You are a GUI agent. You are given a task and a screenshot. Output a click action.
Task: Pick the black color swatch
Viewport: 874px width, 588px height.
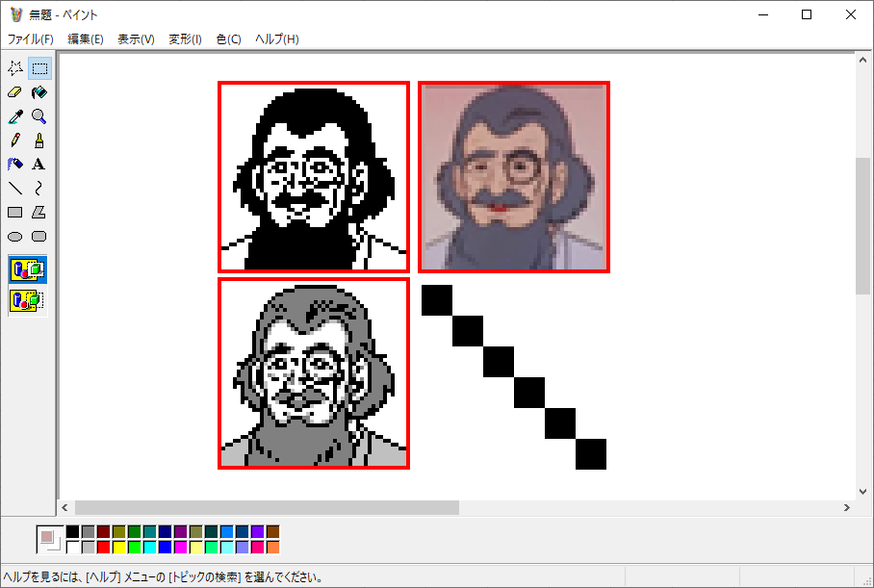(x=73, y=532)
